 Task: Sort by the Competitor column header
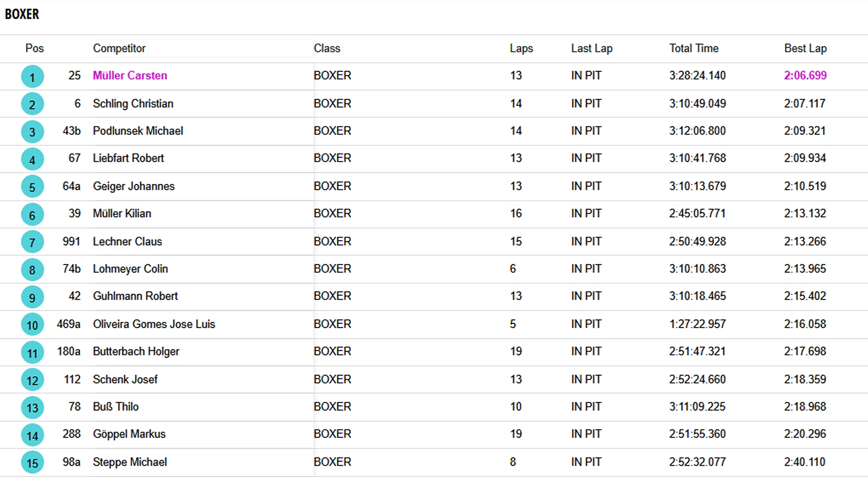click(119, 48)
